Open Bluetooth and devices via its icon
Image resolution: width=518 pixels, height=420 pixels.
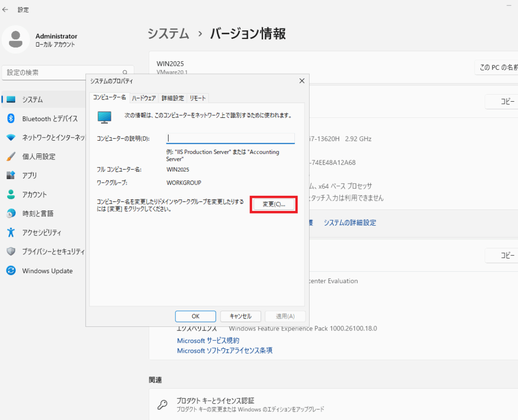click(11, 118)
